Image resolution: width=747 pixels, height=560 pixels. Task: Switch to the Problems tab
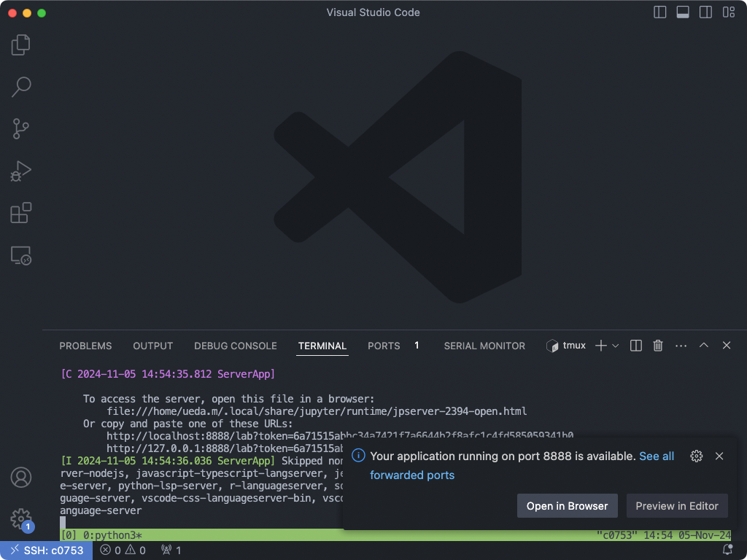(x=86, y=346)
